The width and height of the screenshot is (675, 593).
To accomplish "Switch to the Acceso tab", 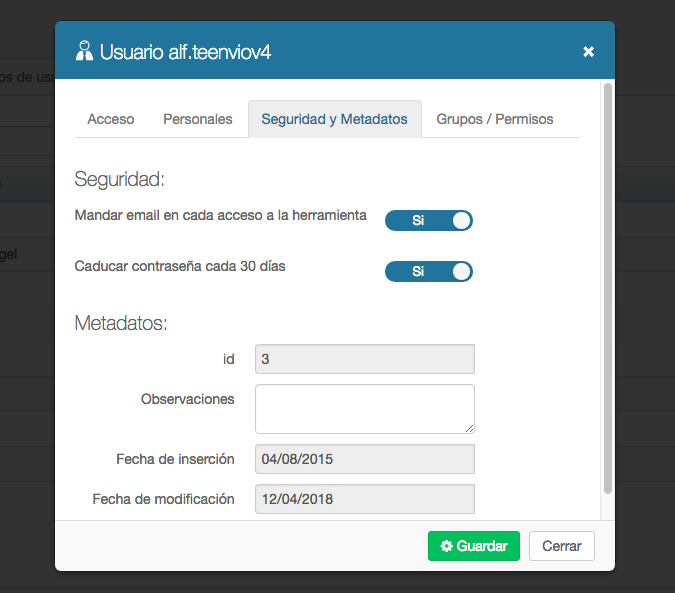I will pyautogui.click(x=111, y=119).
